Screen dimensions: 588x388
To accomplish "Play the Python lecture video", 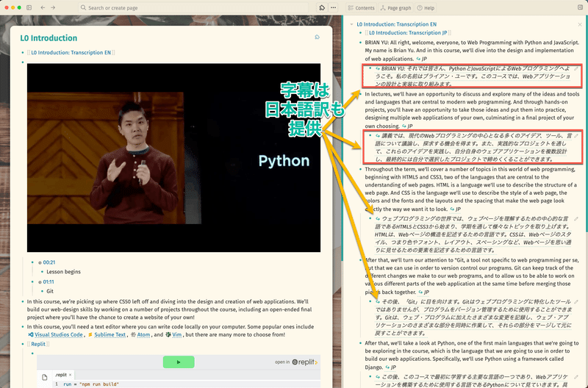I will [x=173, y=157].
